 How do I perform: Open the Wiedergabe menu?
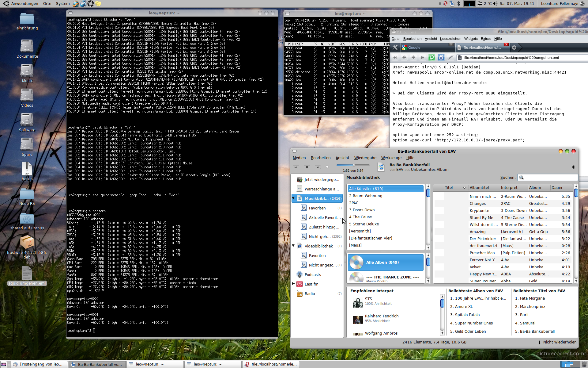[365, 158]
